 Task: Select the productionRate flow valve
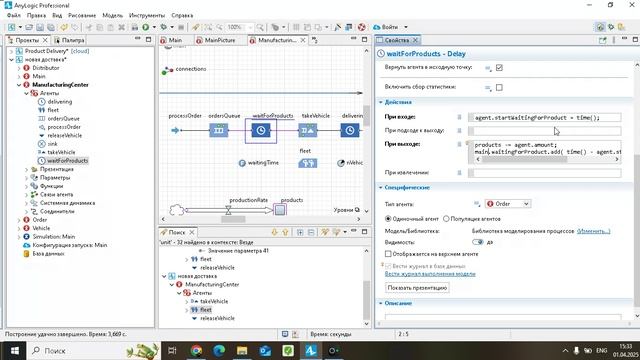[228, 210]
